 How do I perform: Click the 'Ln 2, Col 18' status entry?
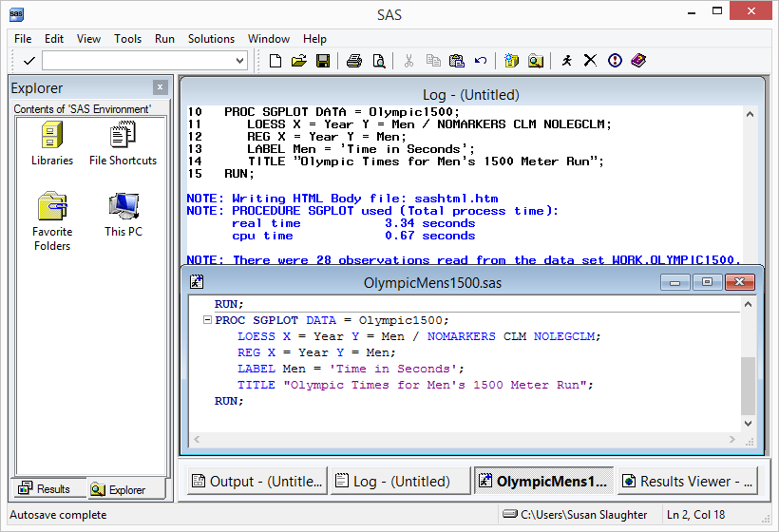695,515
